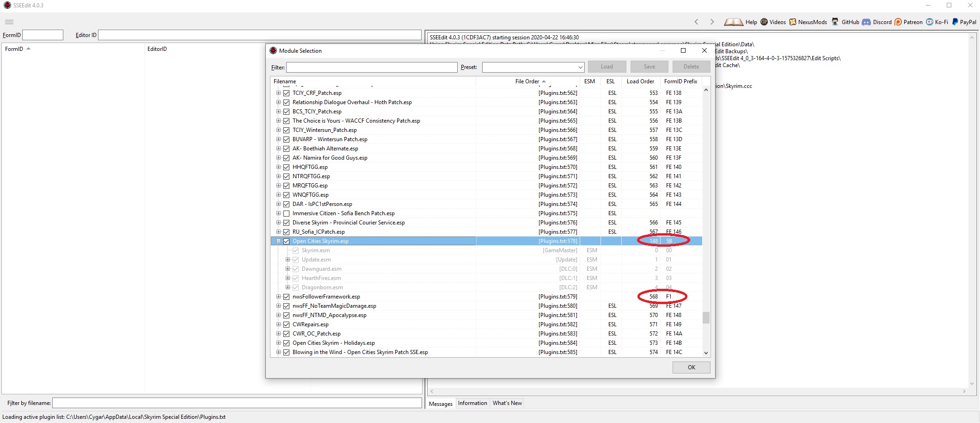
Task: Open the SSEEdit Discord icon
Action: click(x=866, y=22)
